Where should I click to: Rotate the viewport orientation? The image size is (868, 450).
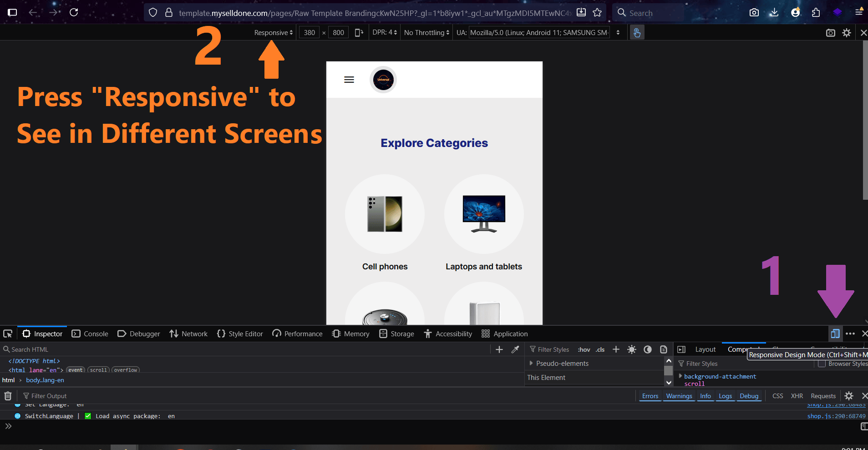tap(359, 32)
